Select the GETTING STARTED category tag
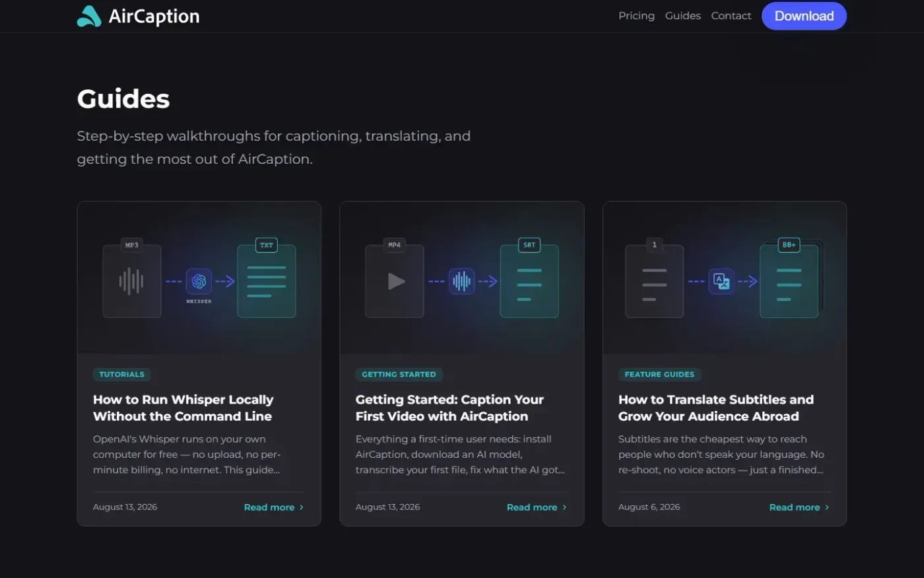Image resolution: width=924 pixels, height=578 pixels. tap(399, 375)
